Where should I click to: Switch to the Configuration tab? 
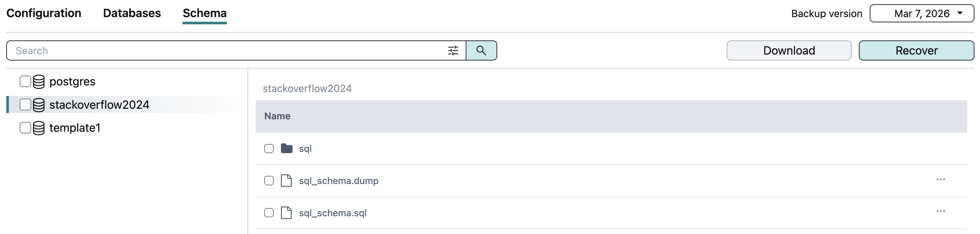[x=44, y=13]
